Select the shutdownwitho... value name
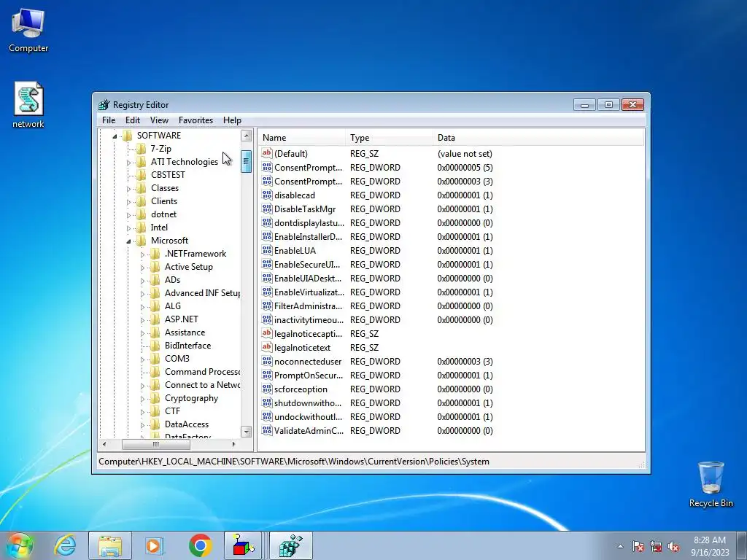Viewport: 747px width, 560px height. pos(308,402)
